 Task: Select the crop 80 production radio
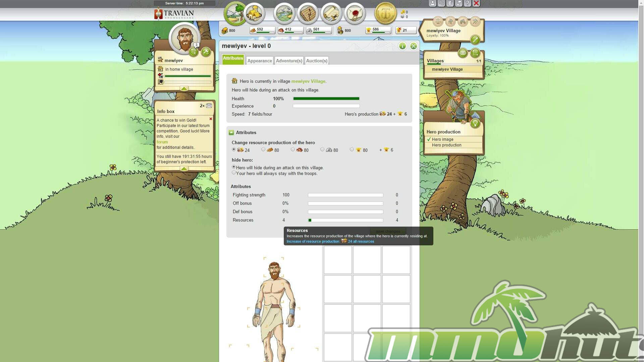pyautogui.click(x=352, y=149)
